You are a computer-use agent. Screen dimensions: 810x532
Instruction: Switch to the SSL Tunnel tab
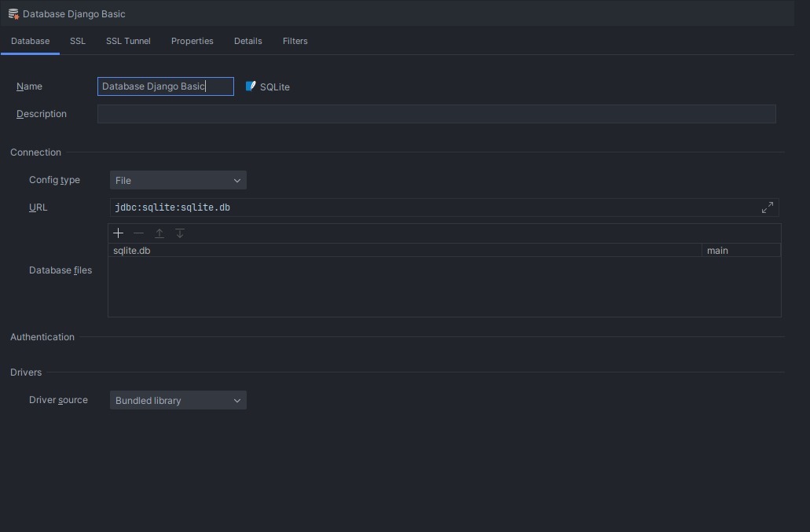coord(128,41)
